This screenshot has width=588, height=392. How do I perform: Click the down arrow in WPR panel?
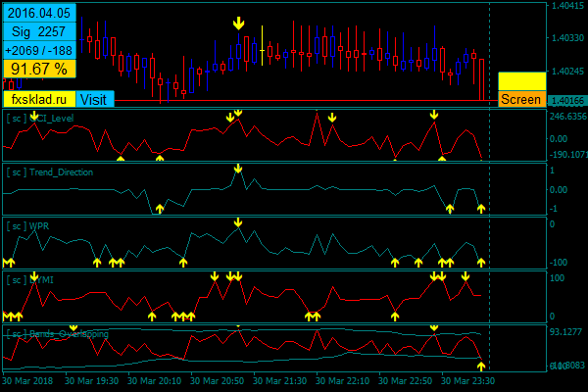(238, 222)
